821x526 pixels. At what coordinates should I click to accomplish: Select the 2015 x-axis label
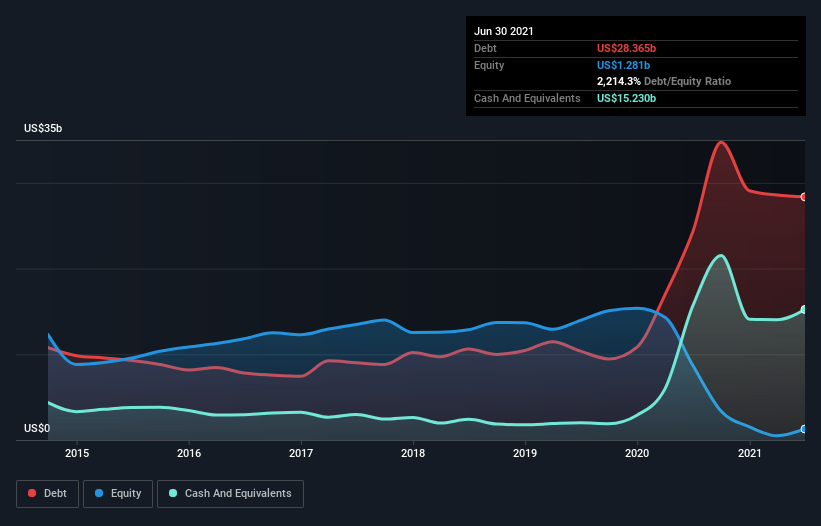point(77,454)
